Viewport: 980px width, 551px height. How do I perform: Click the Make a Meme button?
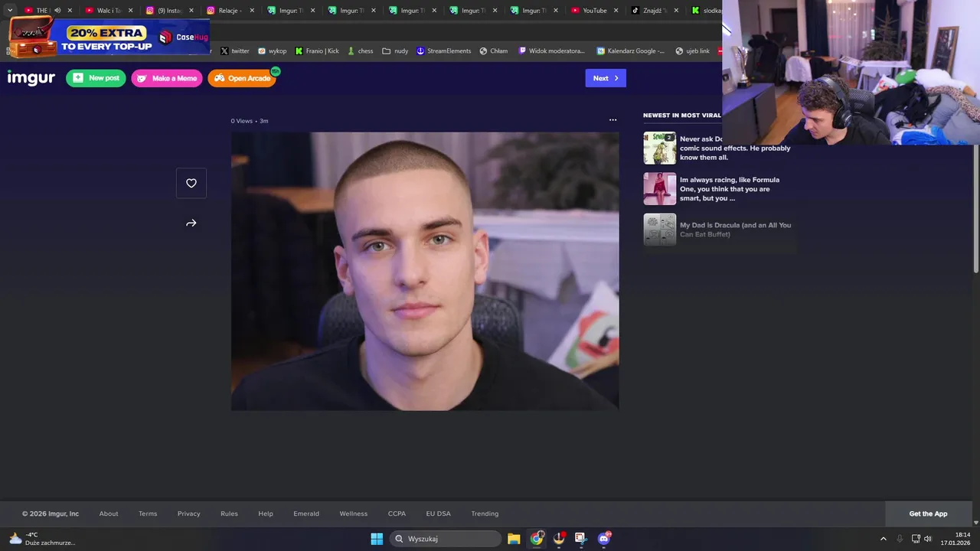(167, 78)
